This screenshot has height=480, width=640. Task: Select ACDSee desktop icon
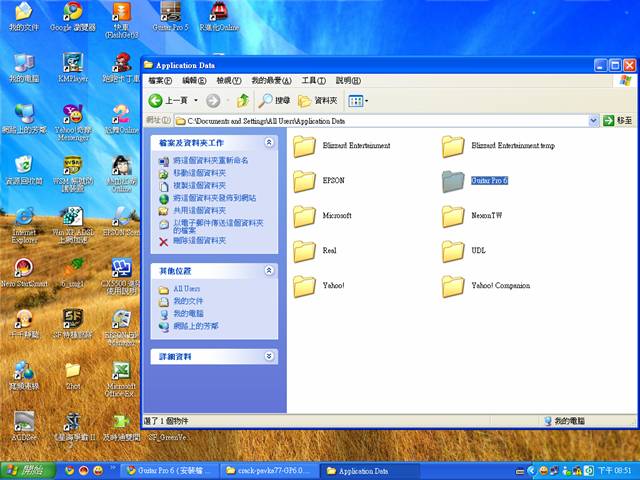(x=24, y=426)
